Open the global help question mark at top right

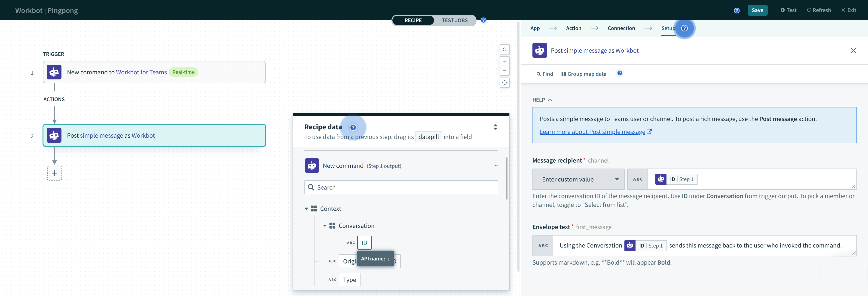(x=737, y=10)
